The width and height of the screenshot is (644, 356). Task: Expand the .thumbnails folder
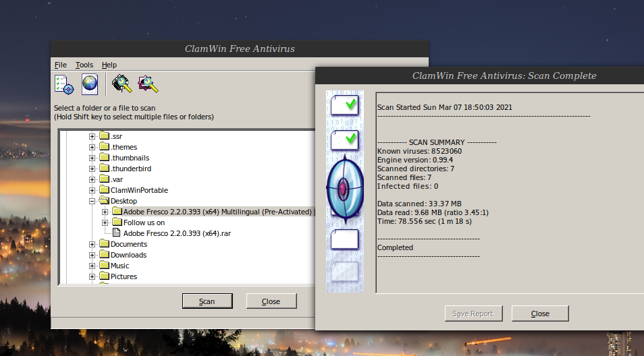click(x=92, y=158)
